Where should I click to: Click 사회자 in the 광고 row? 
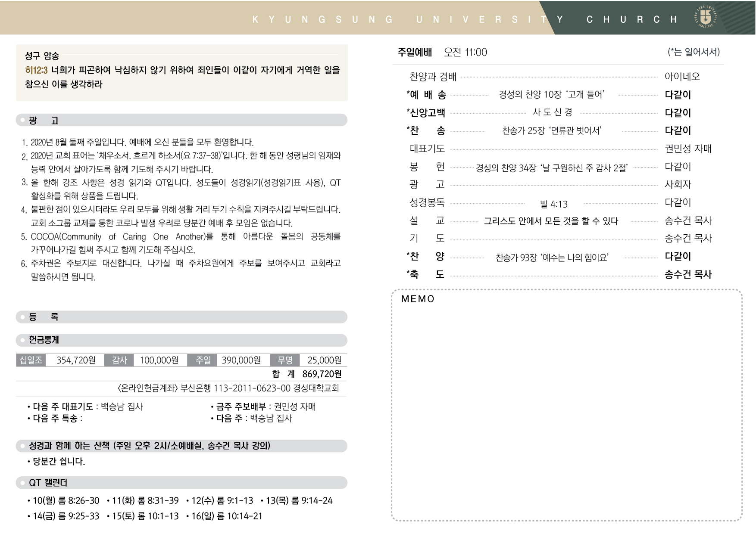coord(678,184)
